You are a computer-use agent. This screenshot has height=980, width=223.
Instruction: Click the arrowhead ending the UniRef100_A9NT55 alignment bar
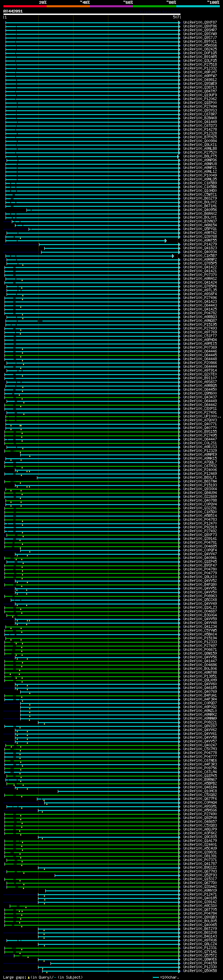click(x=166, y=241)
